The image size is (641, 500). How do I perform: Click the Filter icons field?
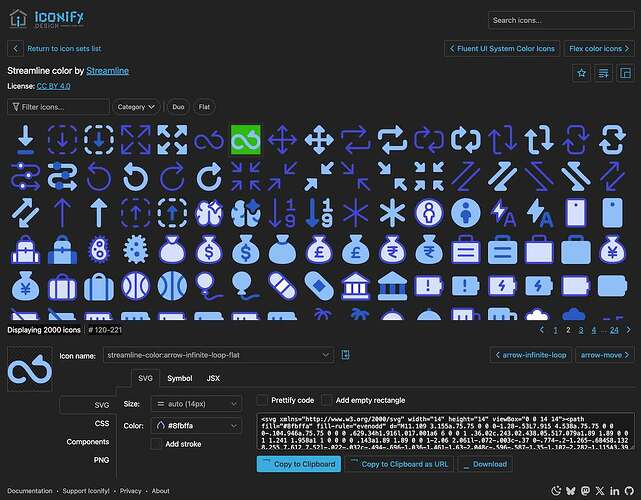tap(58, 107)
